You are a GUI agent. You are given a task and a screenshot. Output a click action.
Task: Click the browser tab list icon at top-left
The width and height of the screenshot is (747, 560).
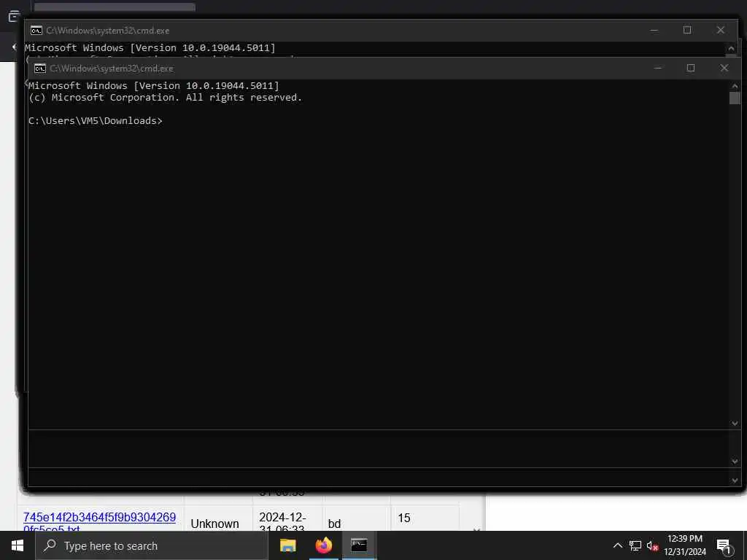tap(15, 16)
